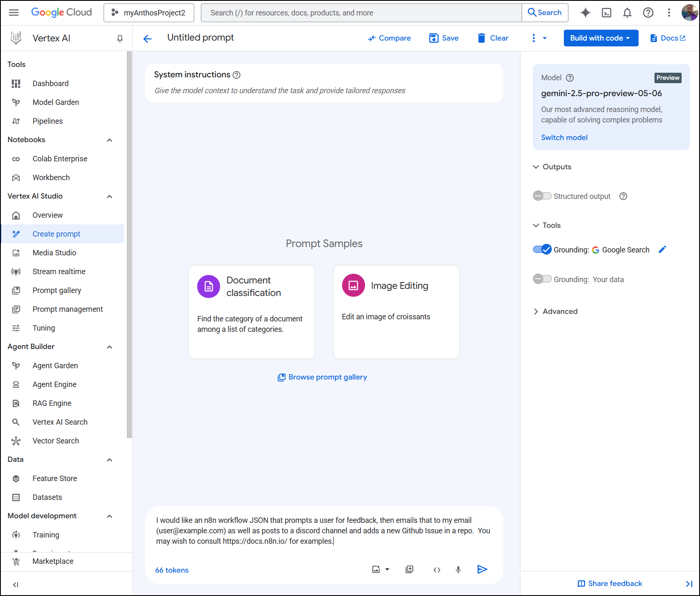Insert media into the prompt
700x596 pixels.
click(x=376, y=569)
